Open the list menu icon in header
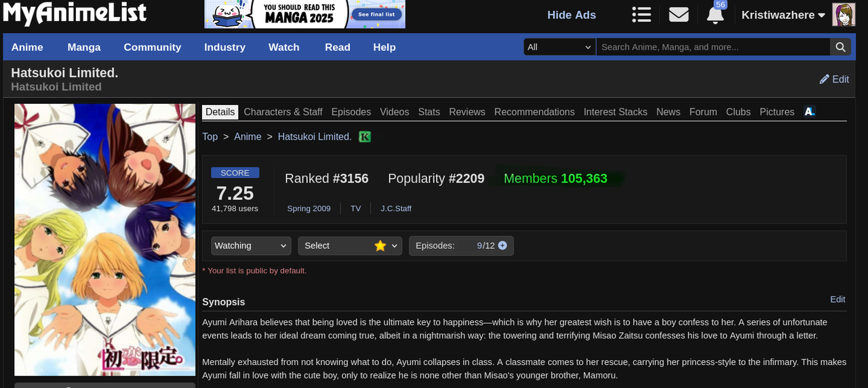 click(642, 14)
